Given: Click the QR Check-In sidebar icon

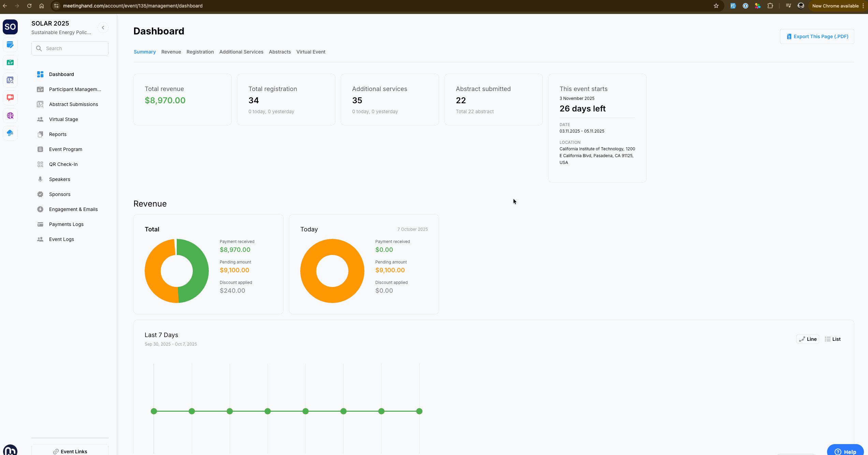Looking at the screenshot, I should (40, 164).
